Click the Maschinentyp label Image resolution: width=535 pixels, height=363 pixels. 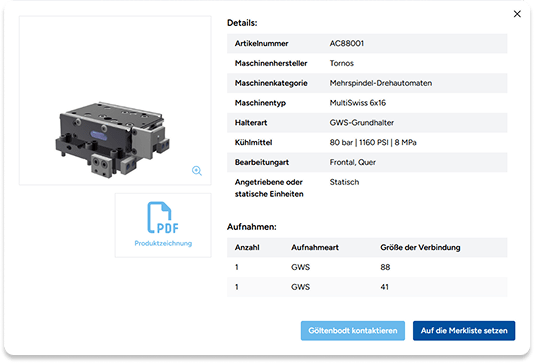click(x=260, y=103)
